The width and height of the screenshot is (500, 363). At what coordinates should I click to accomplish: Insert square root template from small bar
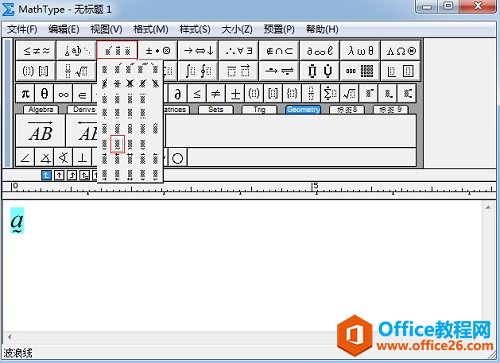tap(349, 94)
